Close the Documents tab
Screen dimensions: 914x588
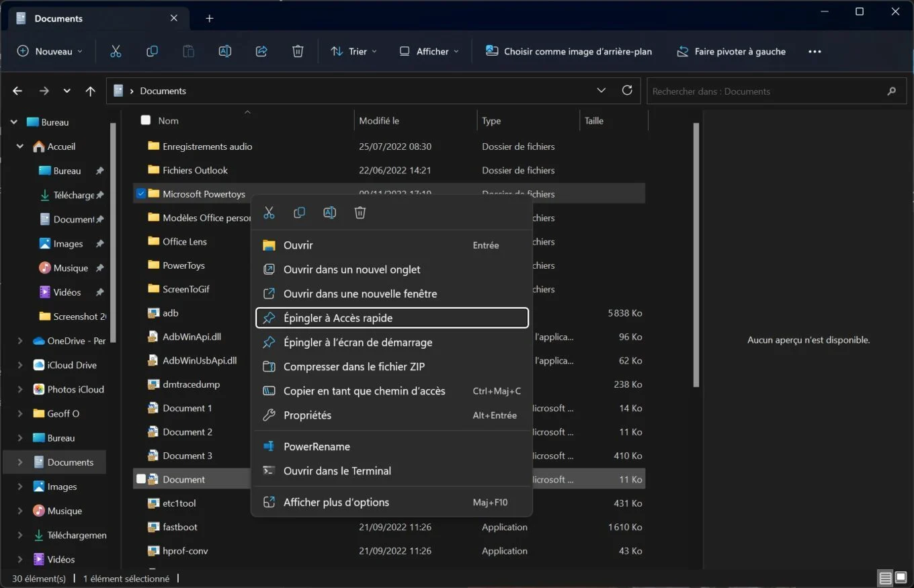point(174,18)
